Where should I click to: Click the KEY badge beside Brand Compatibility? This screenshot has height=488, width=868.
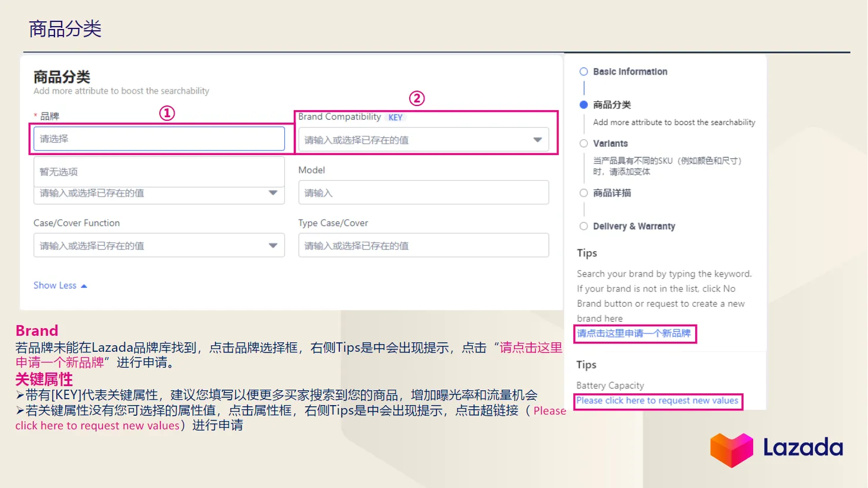(395, 117)
